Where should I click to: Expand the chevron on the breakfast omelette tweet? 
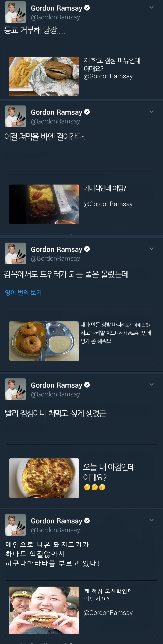tap(151, 384)
